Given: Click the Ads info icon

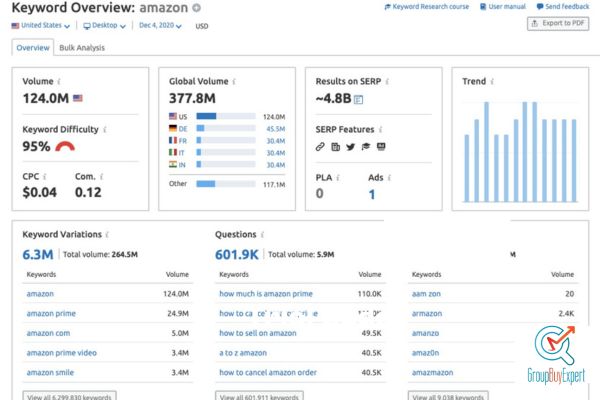Looking at the screenshot, I should [389, 178].
